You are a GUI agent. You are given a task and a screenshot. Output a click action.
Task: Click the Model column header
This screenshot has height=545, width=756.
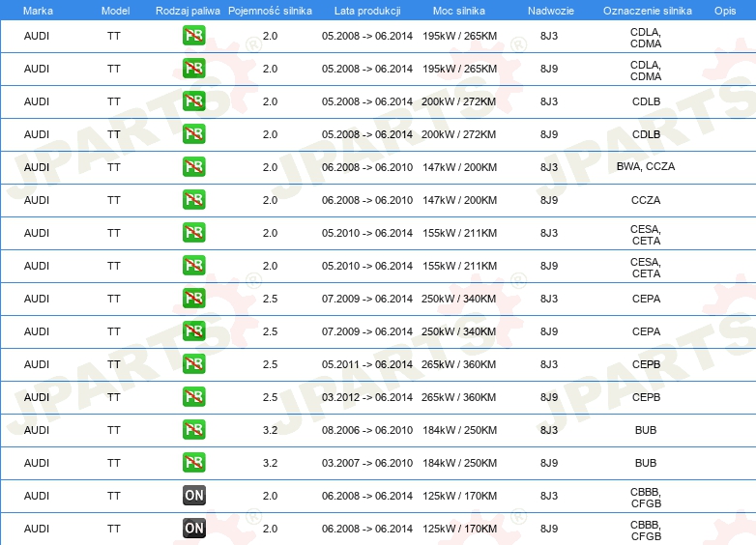click(115, 11)
